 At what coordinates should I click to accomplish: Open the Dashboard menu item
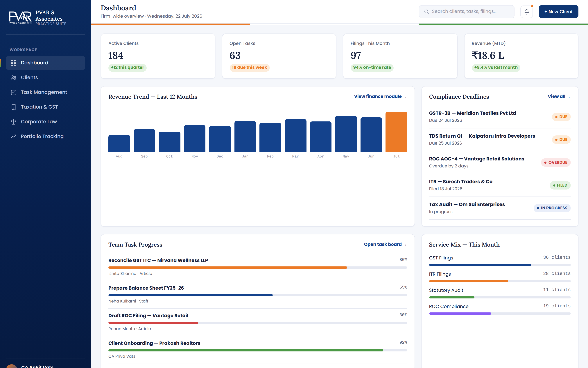[45, 63]
